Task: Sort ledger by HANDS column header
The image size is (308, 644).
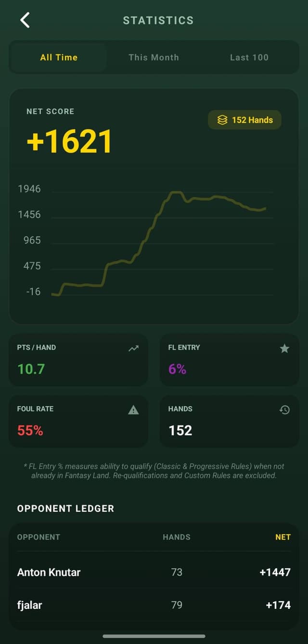Action: pyautogui.click(x=177, y=537)
